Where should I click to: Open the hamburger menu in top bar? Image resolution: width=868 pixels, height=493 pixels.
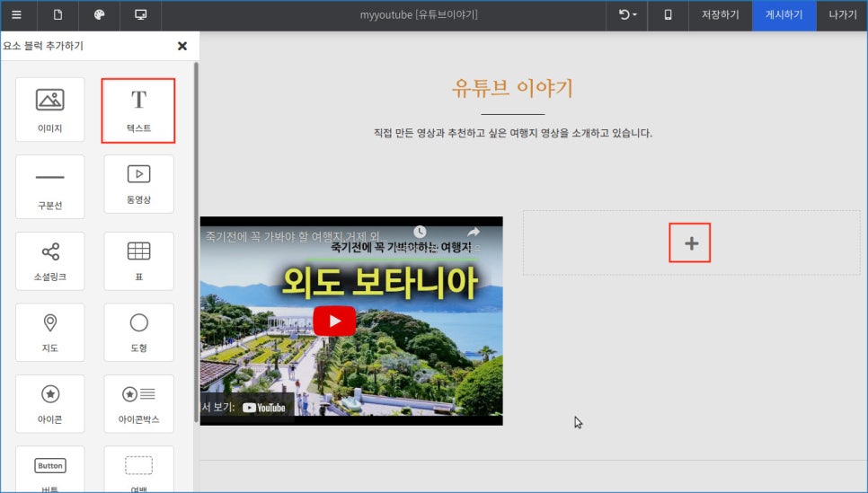(x=16, y=15)
